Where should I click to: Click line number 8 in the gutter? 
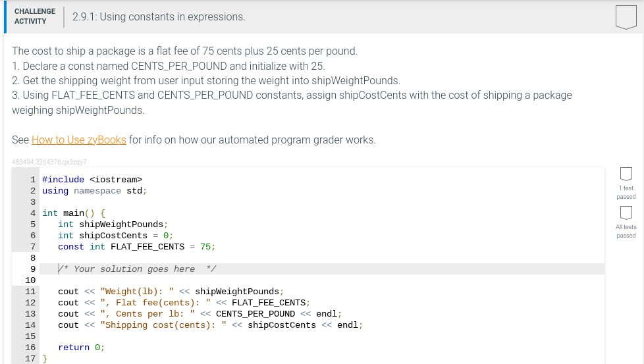(x=33, y=258)
